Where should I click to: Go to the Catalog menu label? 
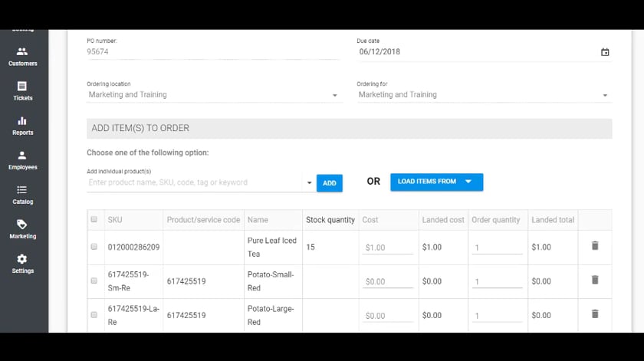coord(22,202)
